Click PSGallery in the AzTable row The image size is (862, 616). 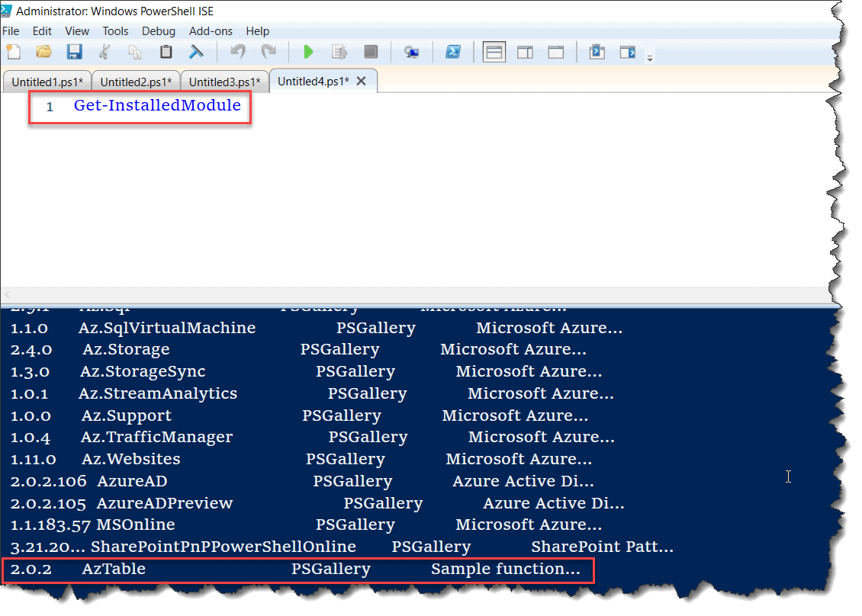[331, 569]
